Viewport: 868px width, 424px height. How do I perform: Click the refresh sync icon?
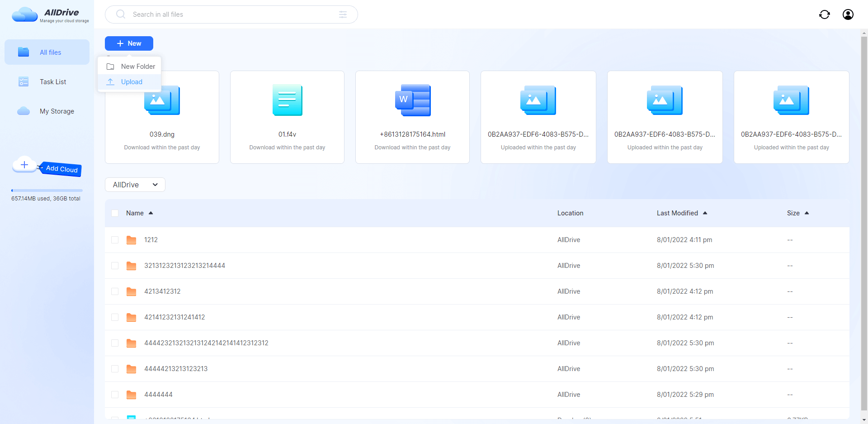point(825,14)
